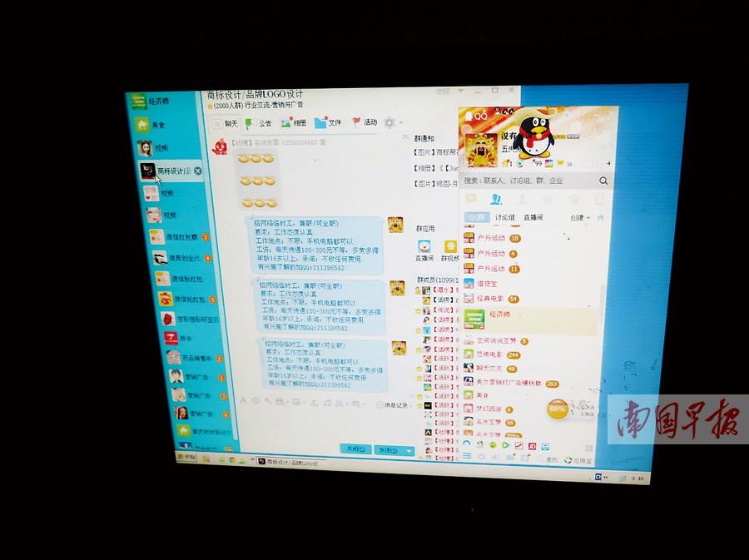Open the 微商创业 conversation in the sidebar
Viewport: 749px width, 560px height.
[x=182, y=258]
